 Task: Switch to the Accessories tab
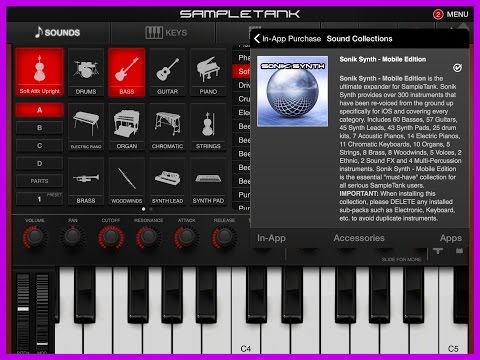coord(359,238)
